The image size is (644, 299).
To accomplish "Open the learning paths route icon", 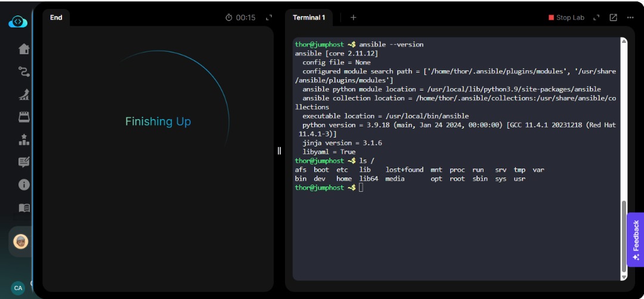I will pos(24,72).
